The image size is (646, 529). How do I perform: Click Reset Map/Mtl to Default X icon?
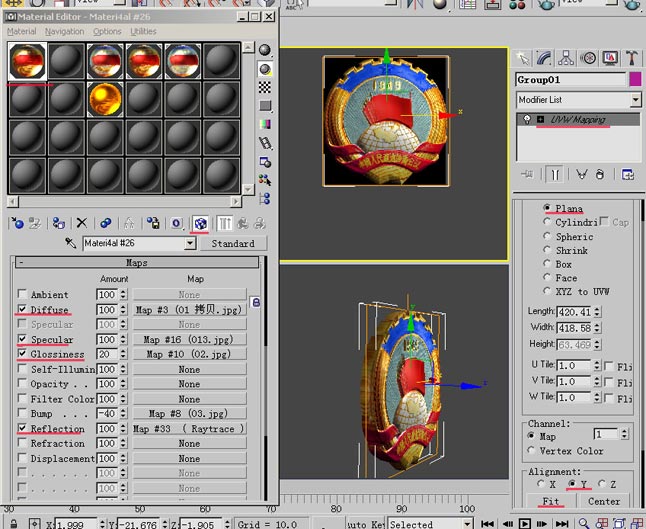tap(82, 223)
